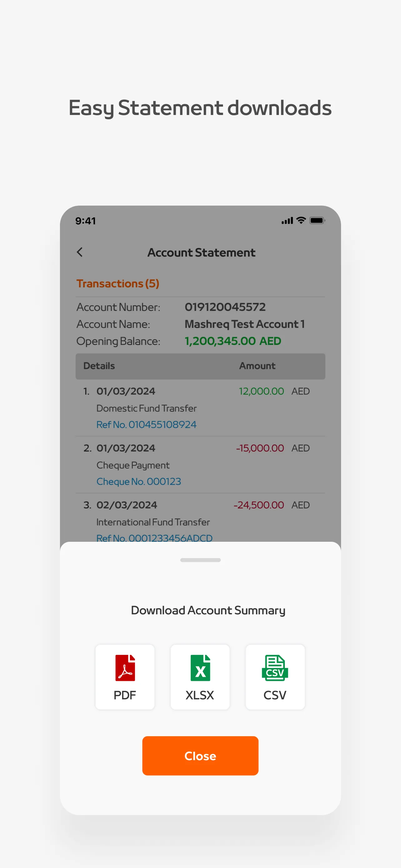Tap the 9:41 clock
Image resolution: width=401 pixels, height=868 pixels.
(86, 221)
